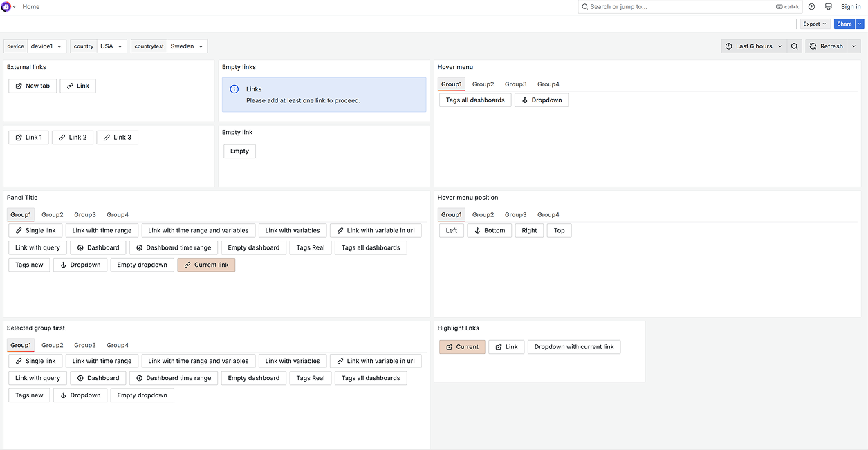This screenshot has height=450, width=868.
Task: Click the Right button
Action: pos(529,231)
